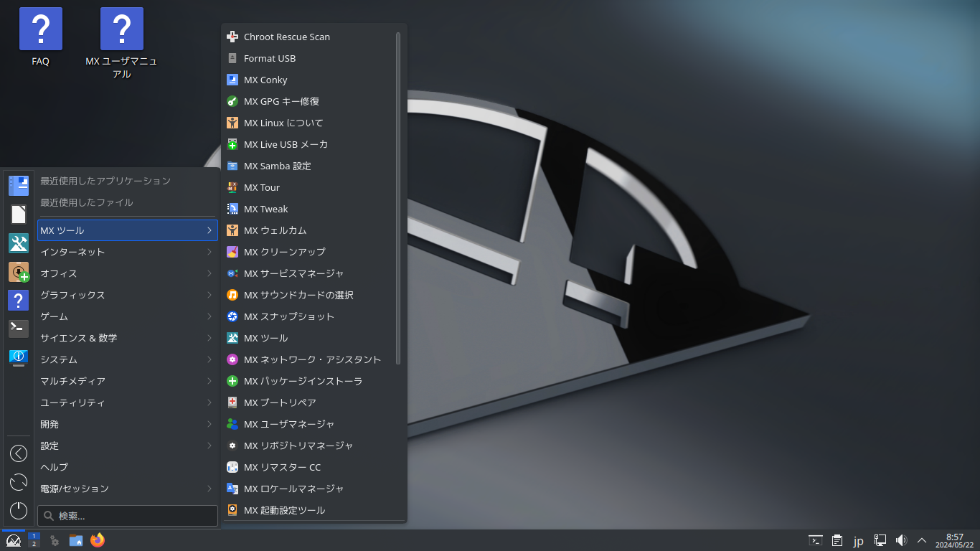This screenshot has height=551, width=980.
Task: Open the 設定 category
Action: pyautogui.click(x=128, y=446)
